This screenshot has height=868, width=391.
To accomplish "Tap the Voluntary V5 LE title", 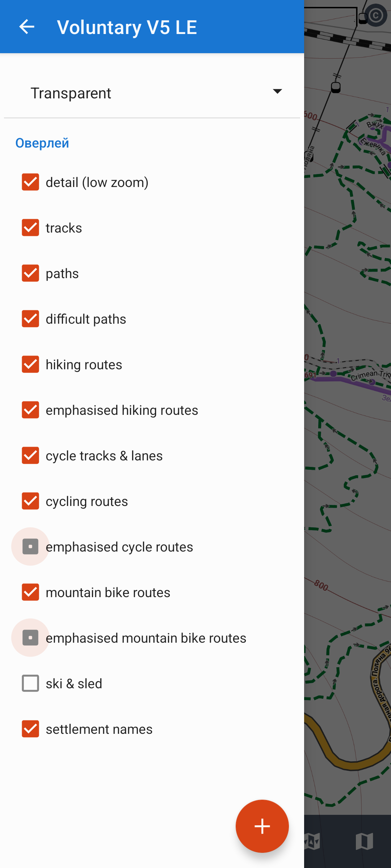I will [127, 27].
